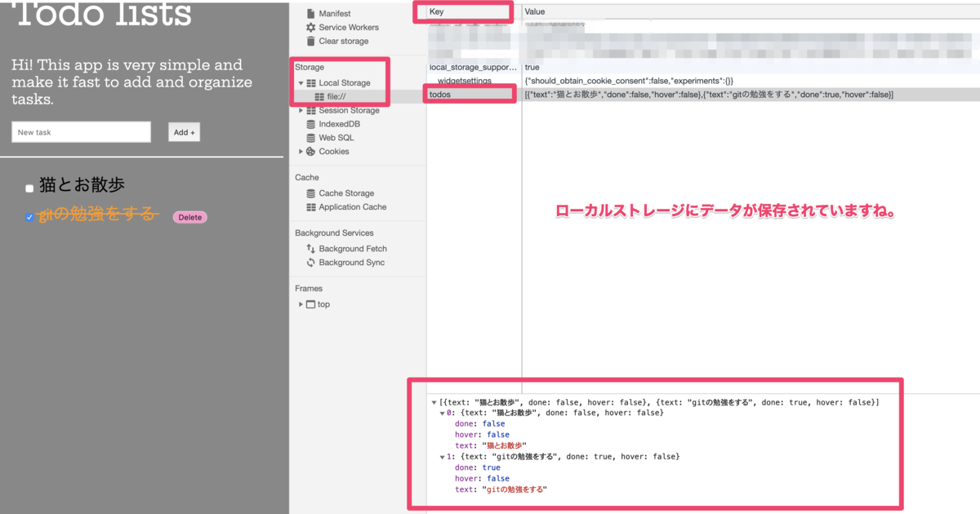Click the should_obtain_cookie_consent value cell
The height and width of the screenshot is (514, 980).
click(751, 81)
